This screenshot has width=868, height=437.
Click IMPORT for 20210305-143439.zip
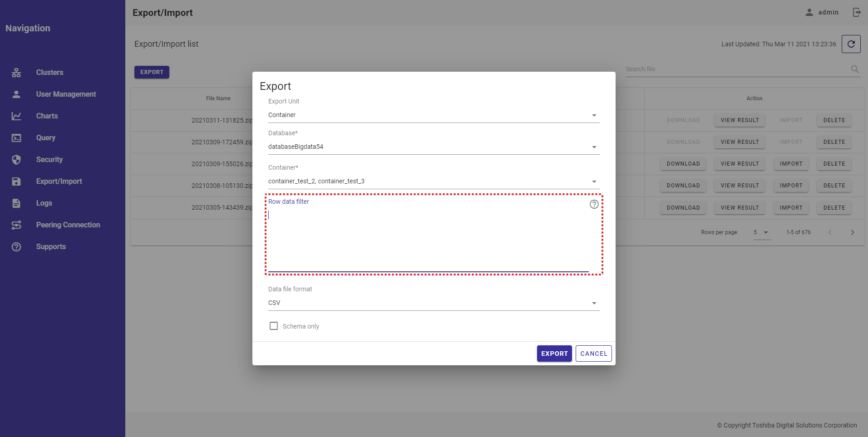click(791, 208)
